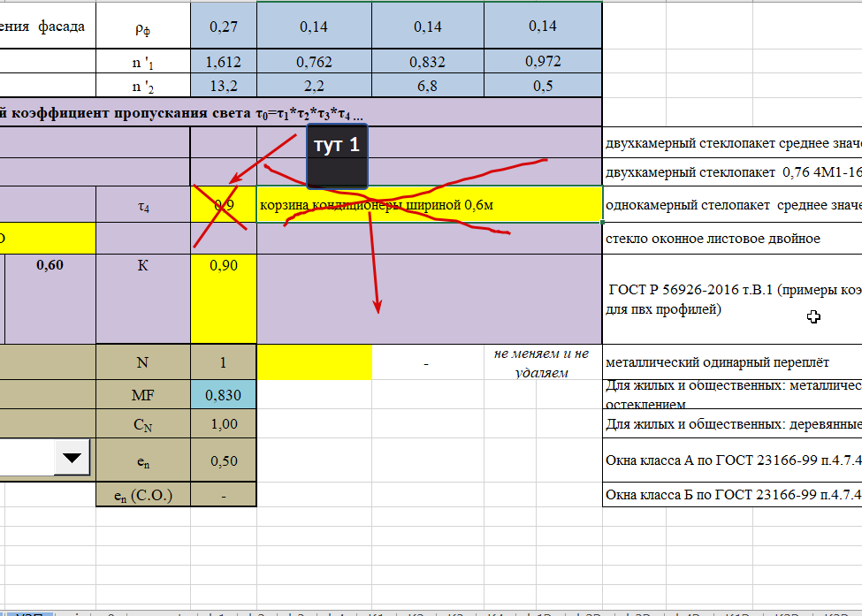Select the cell with value 13,2
This screenshot has height=616, width=862.
coord(224,86)
